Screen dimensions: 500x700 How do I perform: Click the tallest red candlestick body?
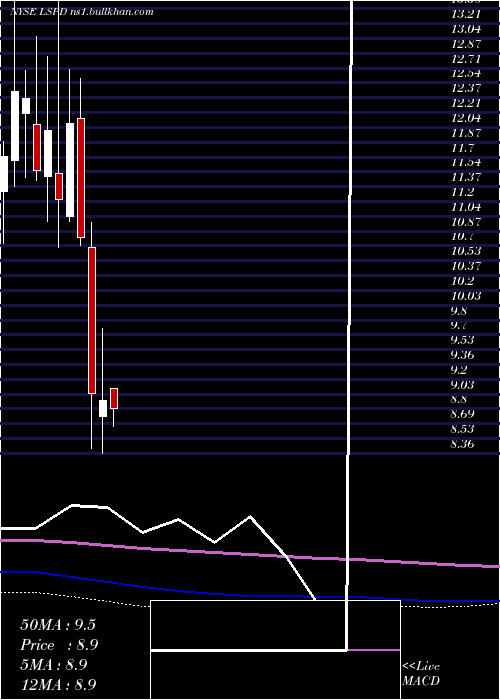point(92,321)
